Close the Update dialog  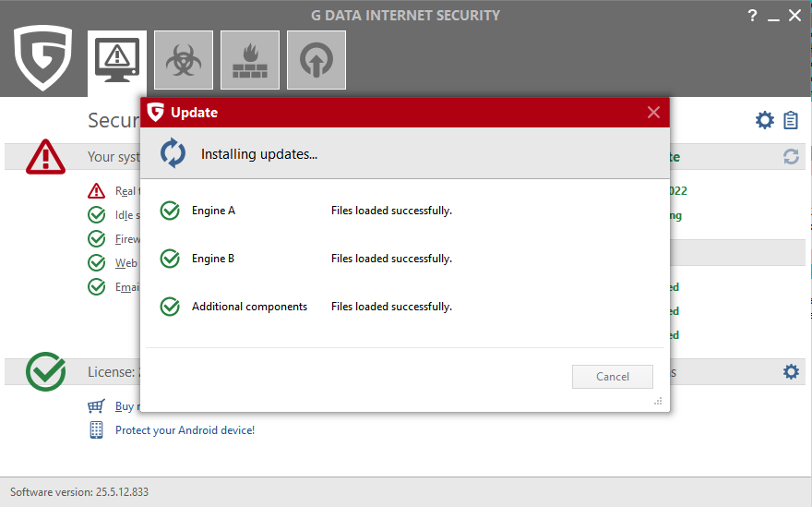pos(653,113)
